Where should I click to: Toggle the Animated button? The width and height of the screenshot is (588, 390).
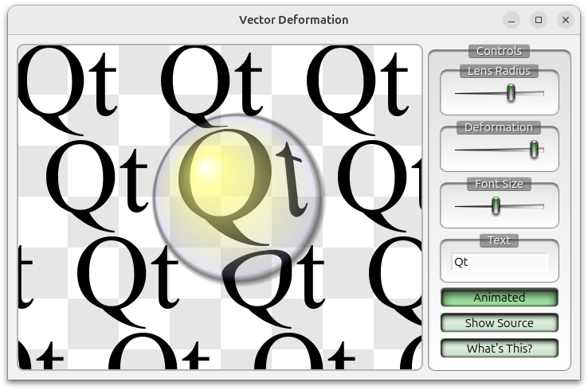click(x=500, y=298)
